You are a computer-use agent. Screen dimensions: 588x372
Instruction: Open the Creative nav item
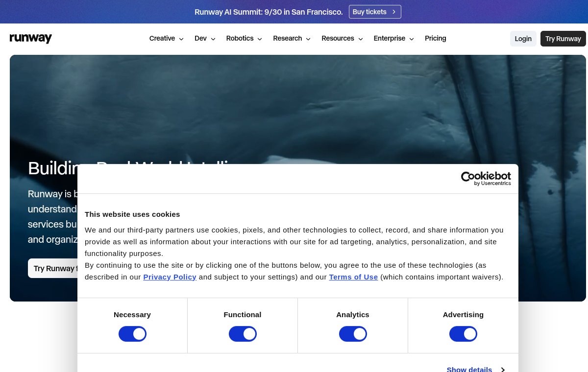point(162,38)
